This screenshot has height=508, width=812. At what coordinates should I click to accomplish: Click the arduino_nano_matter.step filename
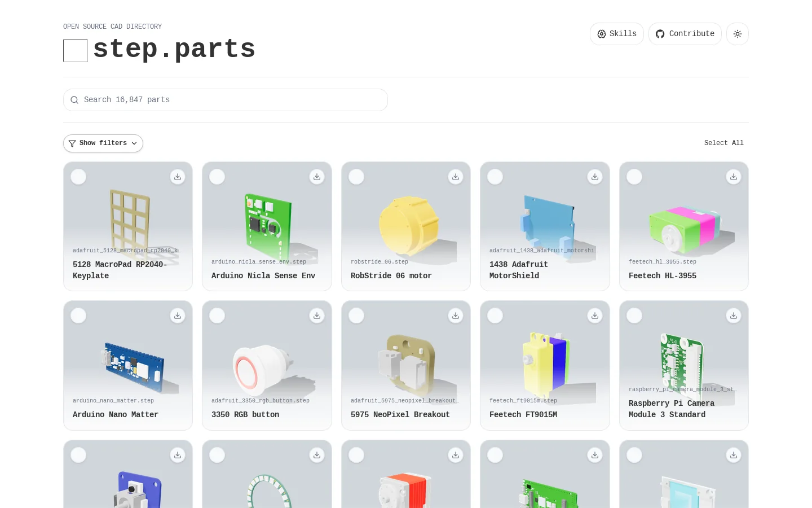click(x=113, y=401)
